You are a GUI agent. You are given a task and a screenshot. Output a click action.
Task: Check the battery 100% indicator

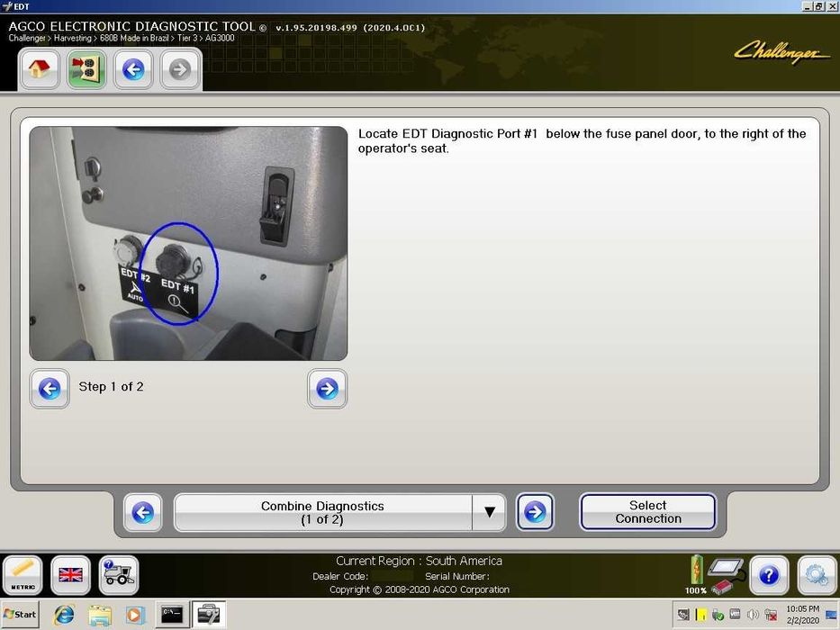coord(695,575)
